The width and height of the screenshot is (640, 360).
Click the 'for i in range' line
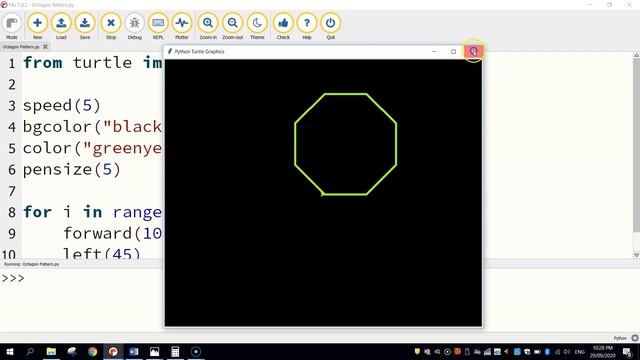tap(93, 212)
